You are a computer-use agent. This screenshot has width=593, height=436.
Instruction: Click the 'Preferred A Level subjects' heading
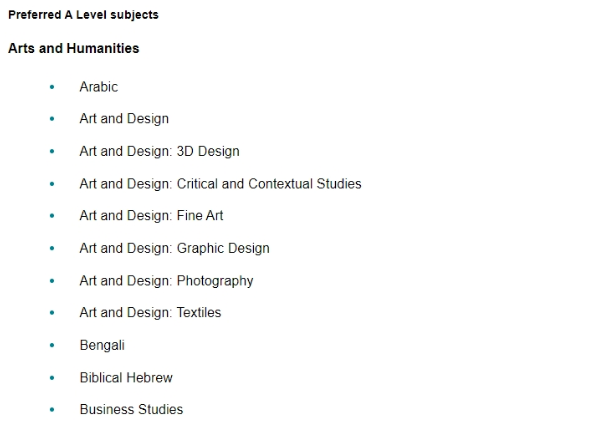tap(83, 15)
